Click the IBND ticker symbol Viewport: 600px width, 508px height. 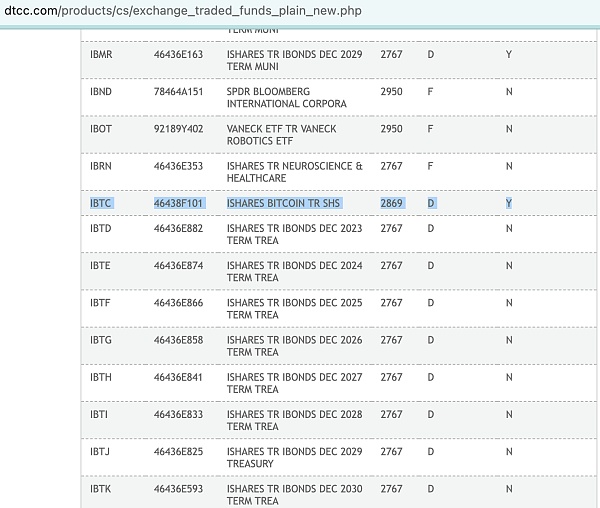tap(101, 91)
